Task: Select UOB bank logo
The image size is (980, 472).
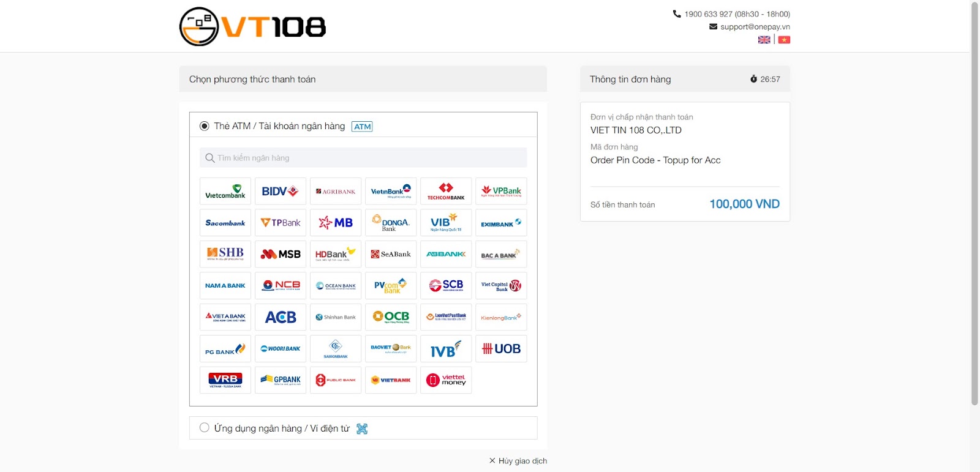Action: [501, 349]
